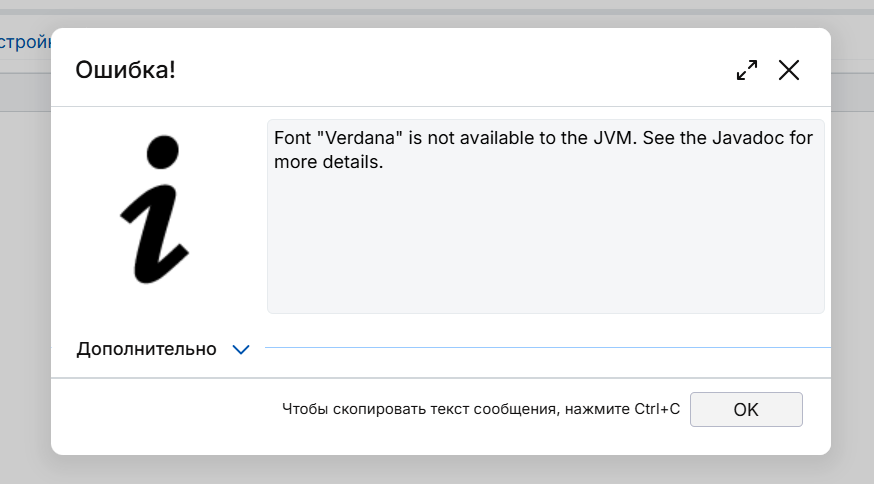Click the word "Font" starting the message

click(292, 138)
